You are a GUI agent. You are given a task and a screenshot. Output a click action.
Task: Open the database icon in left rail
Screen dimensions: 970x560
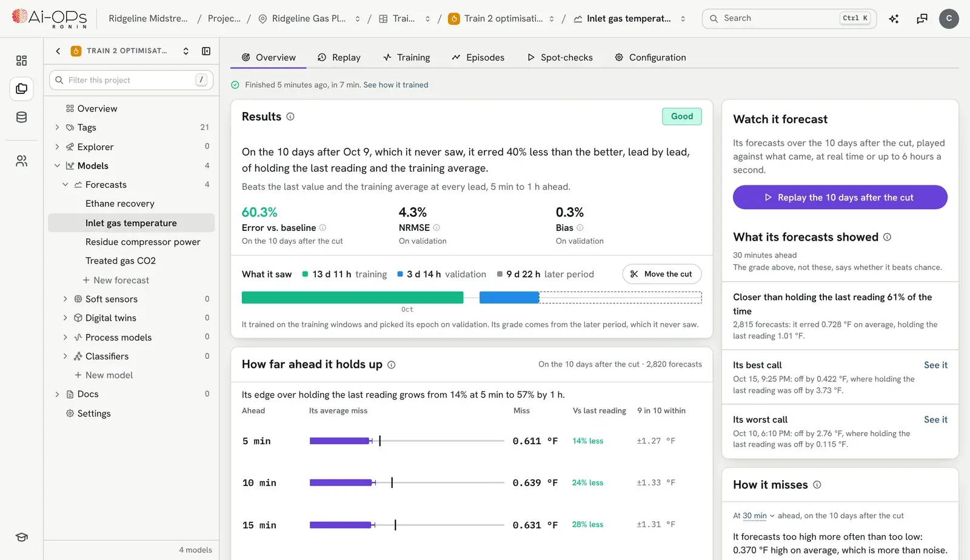(x=21, y=118)
